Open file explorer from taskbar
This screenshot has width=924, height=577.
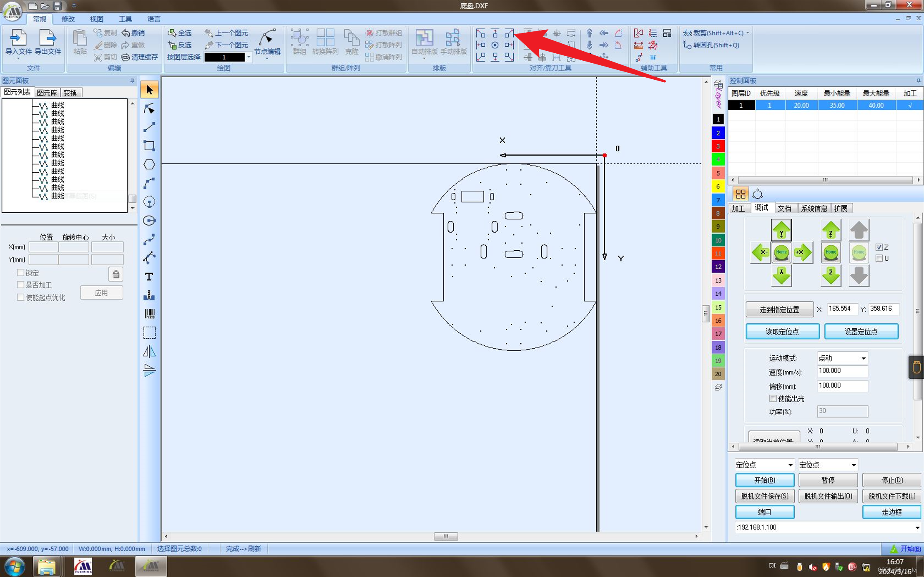[x=47, y=567]
